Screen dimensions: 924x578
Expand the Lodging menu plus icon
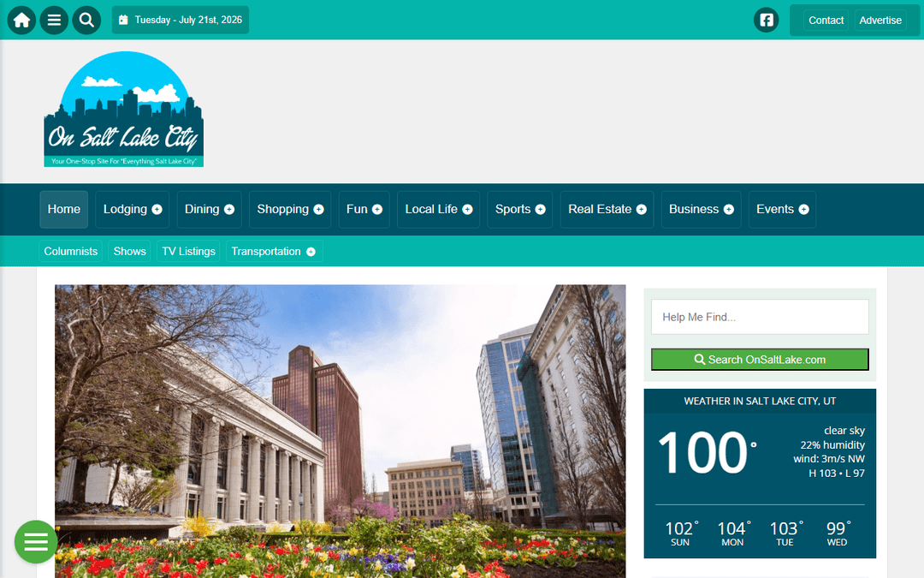point(157,210)
